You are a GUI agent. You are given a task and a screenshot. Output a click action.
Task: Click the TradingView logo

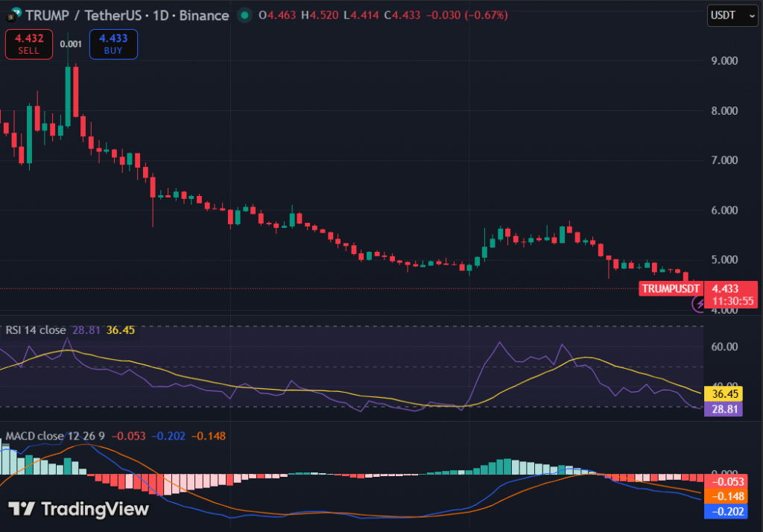(x=79, y=509)
